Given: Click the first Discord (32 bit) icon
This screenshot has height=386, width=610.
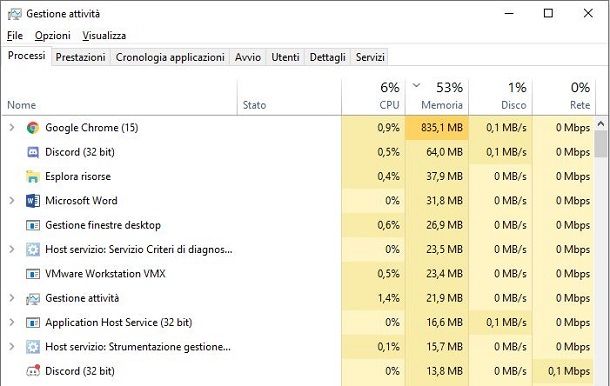Looking at the screenshot, I should tap(33, 152).
